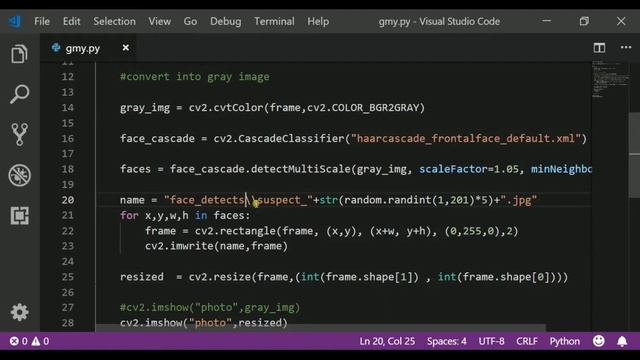Open the Search view in activity bar
This screenshot has width=640, height=360.
pyautogui.click(x=19, y=94)
